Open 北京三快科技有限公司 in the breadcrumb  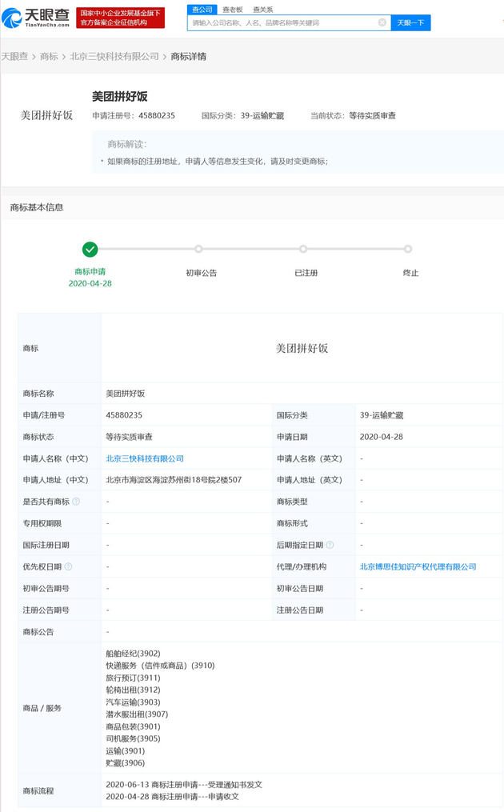pyautogui.click(x=114, y=57)
